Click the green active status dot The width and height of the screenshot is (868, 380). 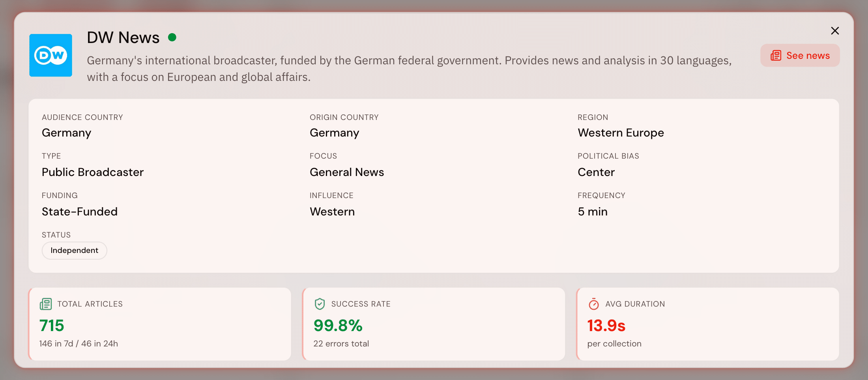pyautogui.click(x=172, y=37)
